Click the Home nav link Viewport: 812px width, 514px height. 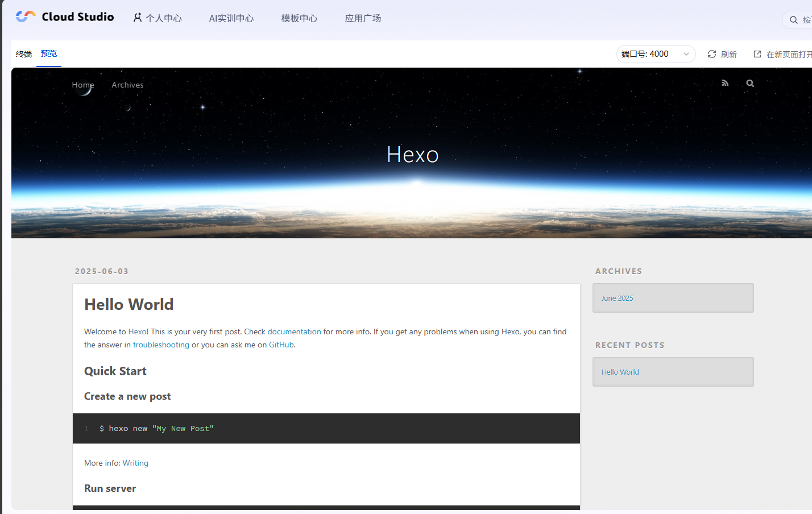tap(83, 85)
